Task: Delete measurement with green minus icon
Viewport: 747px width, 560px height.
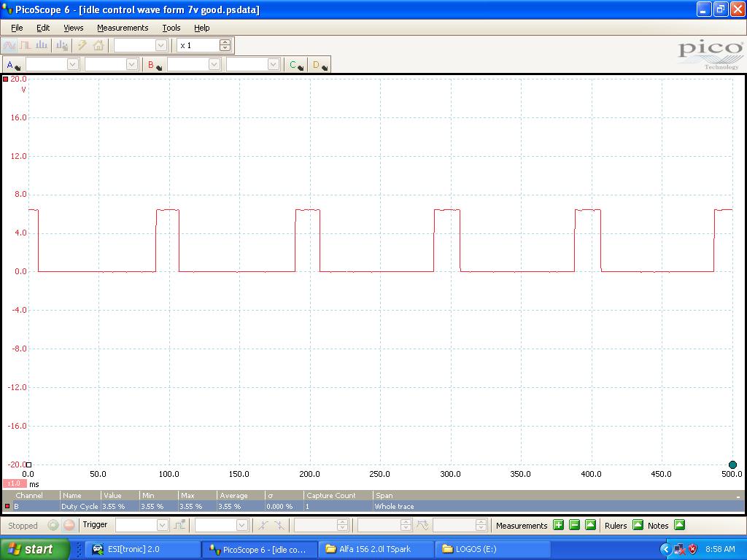Action: coord(575,525)
